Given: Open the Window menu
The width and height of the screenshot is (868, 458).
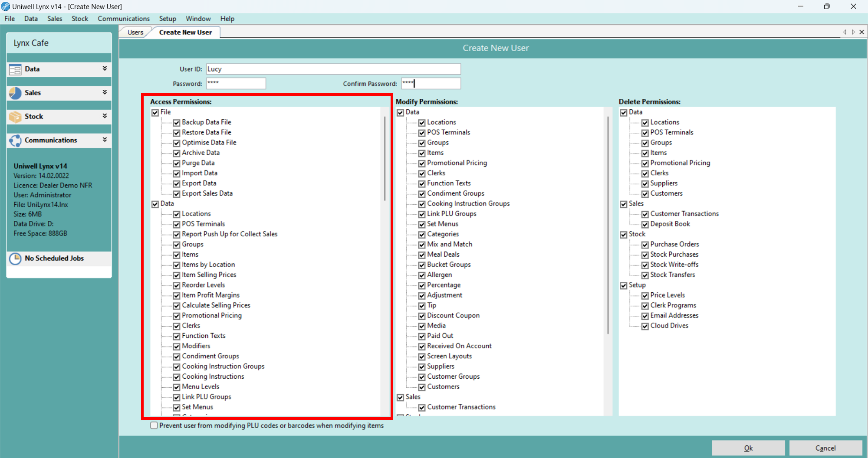Looking at the screenshot, I should [198, 19].
